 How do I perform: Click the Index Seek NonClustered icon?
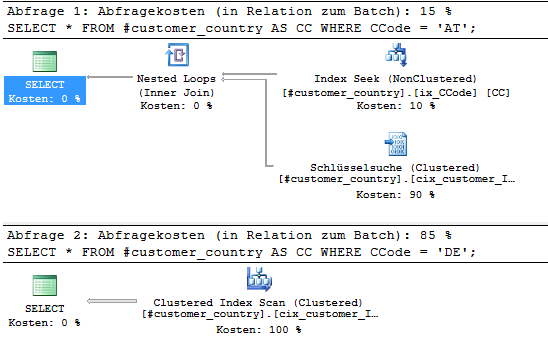[x=396, y=55]
